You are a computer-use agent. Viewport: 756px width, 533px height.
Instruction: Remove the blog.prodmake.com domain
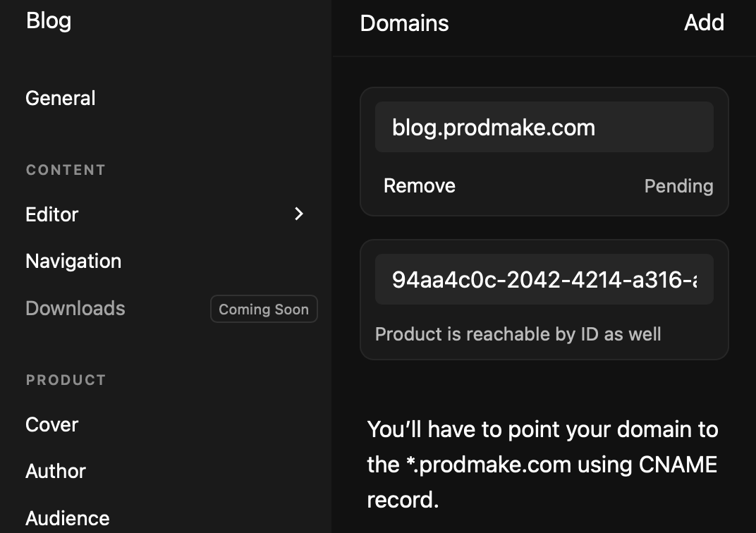pos(420,185)
